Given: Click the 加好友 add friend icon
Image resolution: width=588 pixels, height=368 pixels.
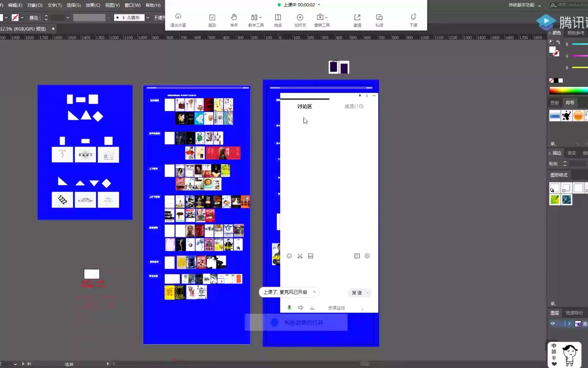Looking at the screenshot, I should 300,17.
